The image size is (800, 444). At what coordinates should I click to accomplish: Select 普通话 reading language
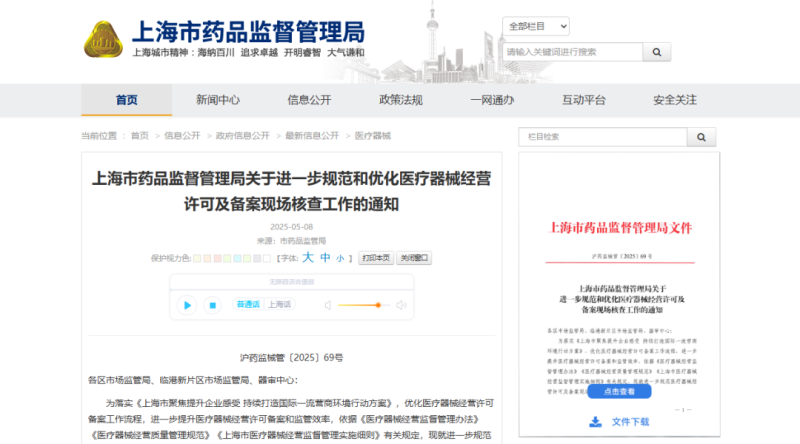pyautogui.click(x=247, y=305)
